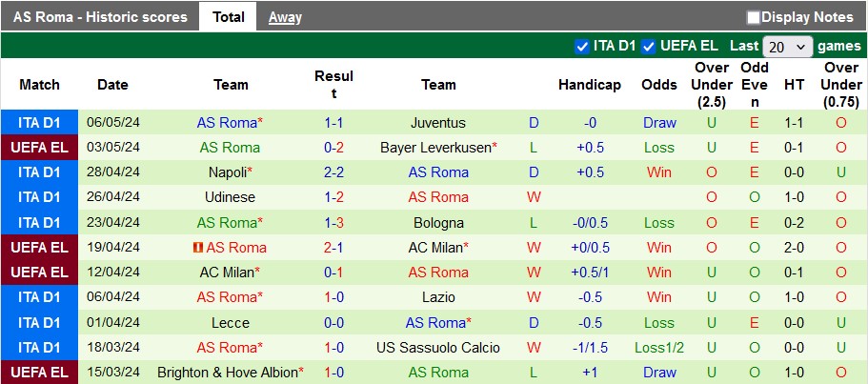The image size is (868, 384).
Task: Open the Last 20 games dropdown
Action: point(788,46)
